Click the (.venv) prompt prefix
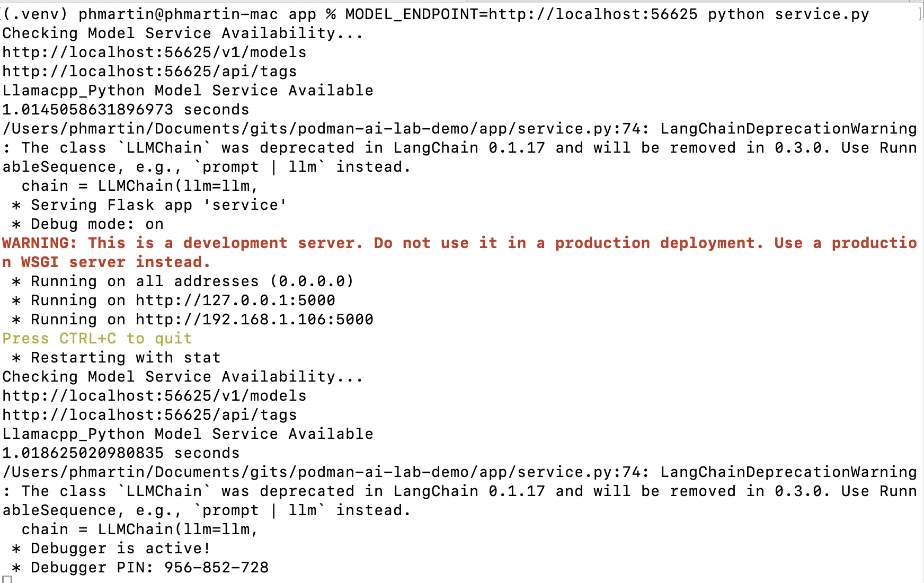Viewport: 924px width, 583px height. [35, 14]
